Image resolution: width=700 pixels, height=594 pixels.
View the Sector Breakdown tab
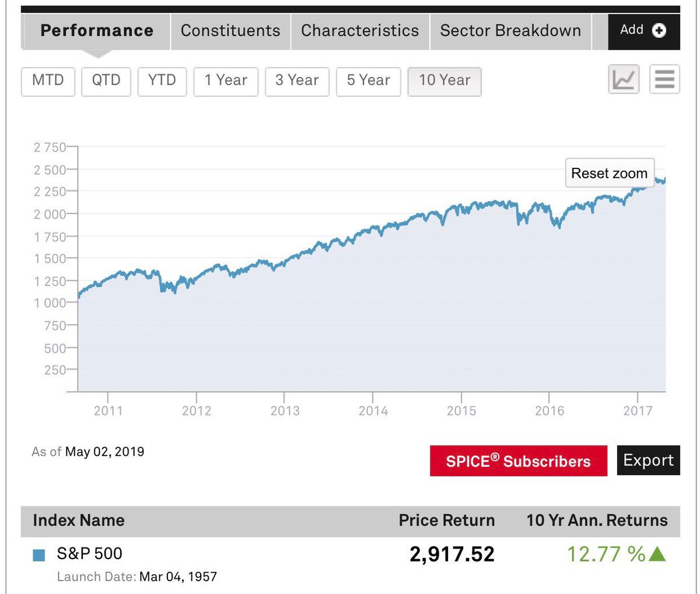(510, 31)
